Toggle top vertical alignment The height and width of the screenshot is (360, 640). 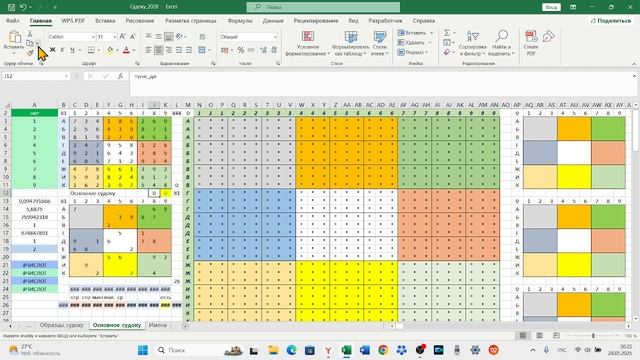(149, 37)
